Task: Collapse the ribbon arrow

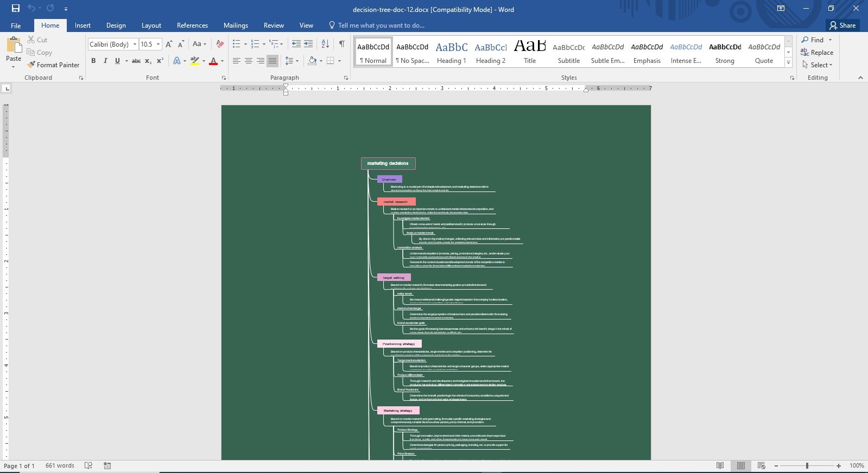Action: (x=860, y=78)
